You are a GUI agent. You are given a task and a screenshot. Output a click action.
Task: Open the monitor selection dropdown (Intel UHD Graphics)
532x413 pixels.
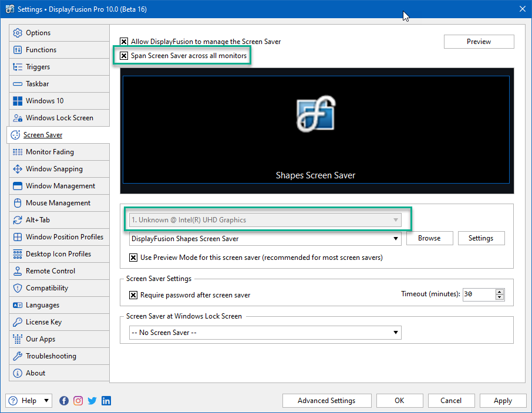point(265,220)
